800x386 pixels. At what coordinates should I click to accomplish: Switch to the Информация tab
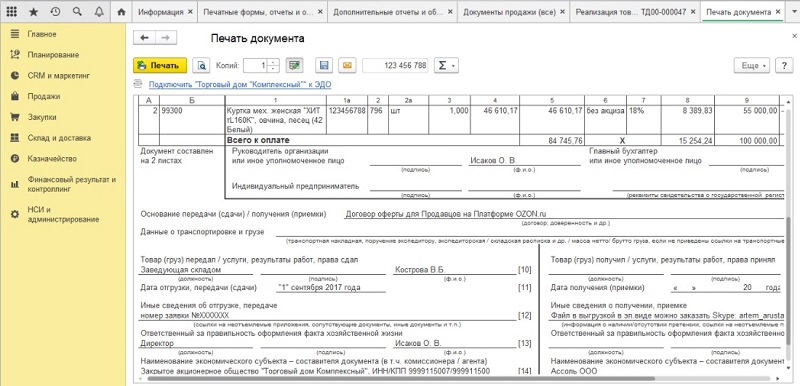click(x=161, y=12)
